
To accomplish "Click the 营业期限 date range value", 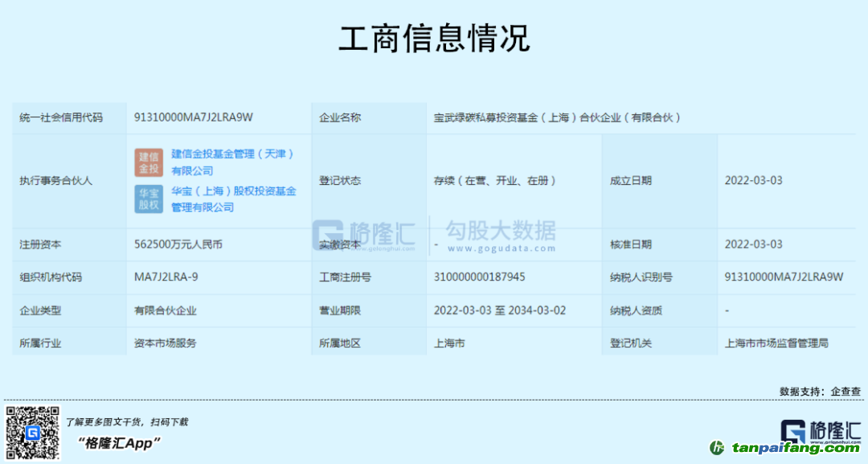I will 500,310.
